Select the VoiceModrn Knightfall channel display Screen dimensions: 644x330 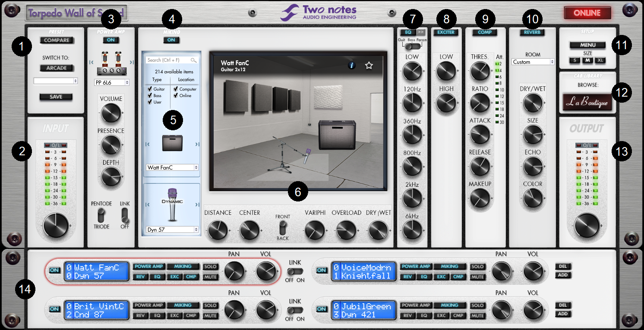pos(364,272)
